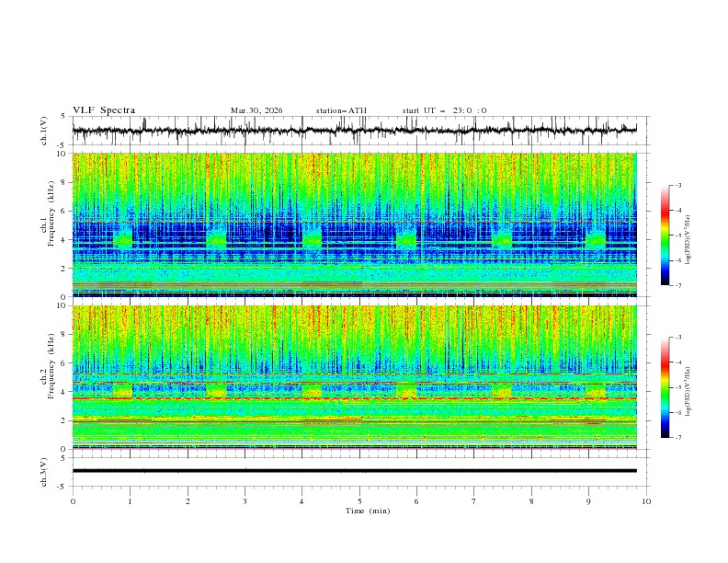Click the "8" kHz tick on ch.1 frequency axis

coord(65,182)
